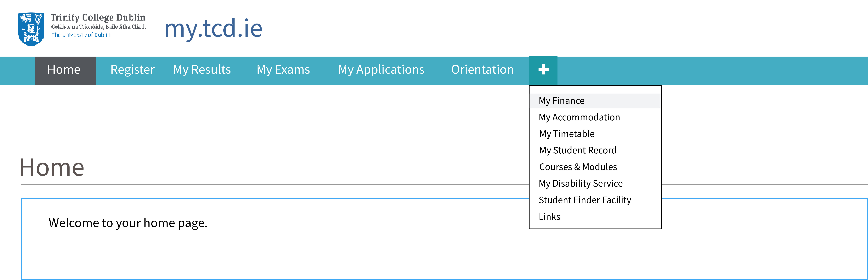This screenshot has height=280, width=868.
Task: Click the plus icon in the navigation bar
Action: pyautogui.click(x=543, y=70)
